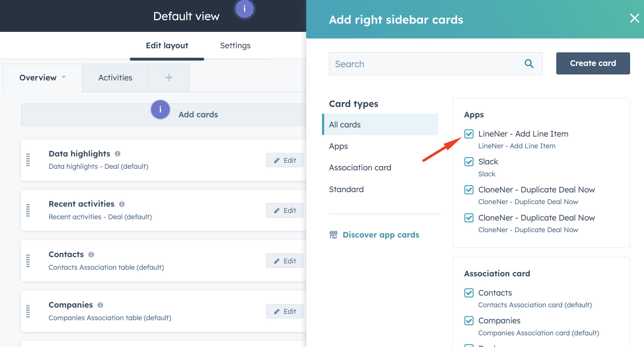
Task: Uncheck LineNer - Add Line Item checkbox
Action: pyautogui.click(x=469, y=134)
